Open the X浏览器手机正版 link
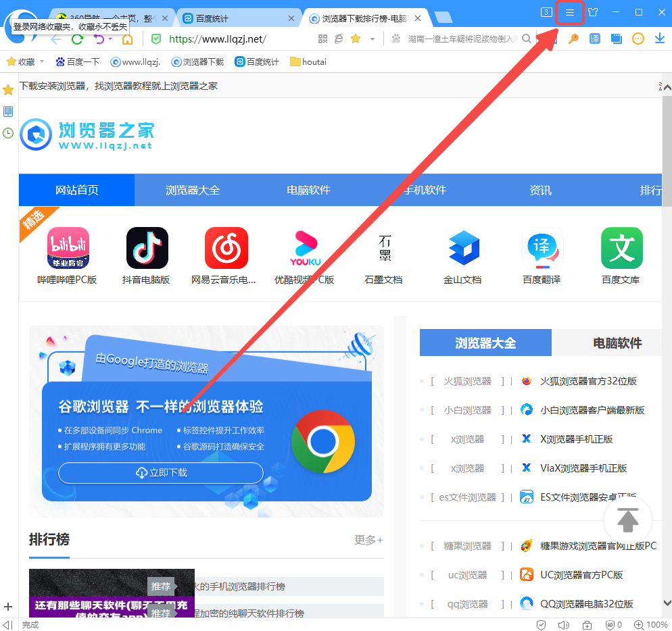The image size is (672, 631). click(x=576, y=439)
